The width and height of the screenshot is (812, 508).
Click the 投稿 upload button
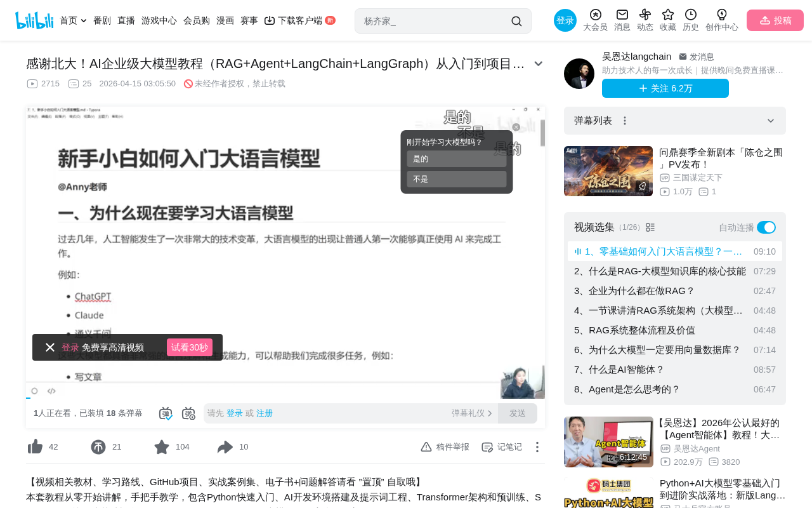[775, 20]
